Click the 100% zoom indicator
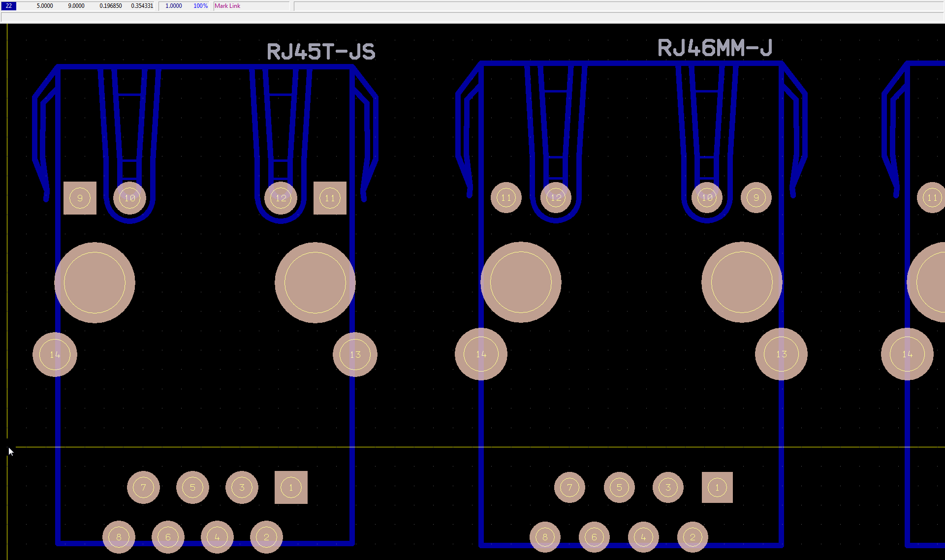Image resolution: width=945 pixels, height=560 pixels. click(200, 6)
